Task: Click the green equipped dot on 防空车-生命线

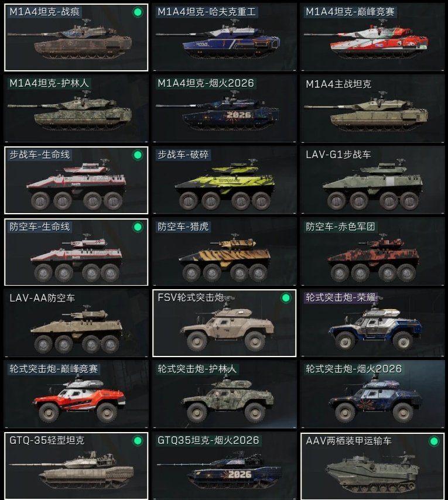Action: (138, 227)
